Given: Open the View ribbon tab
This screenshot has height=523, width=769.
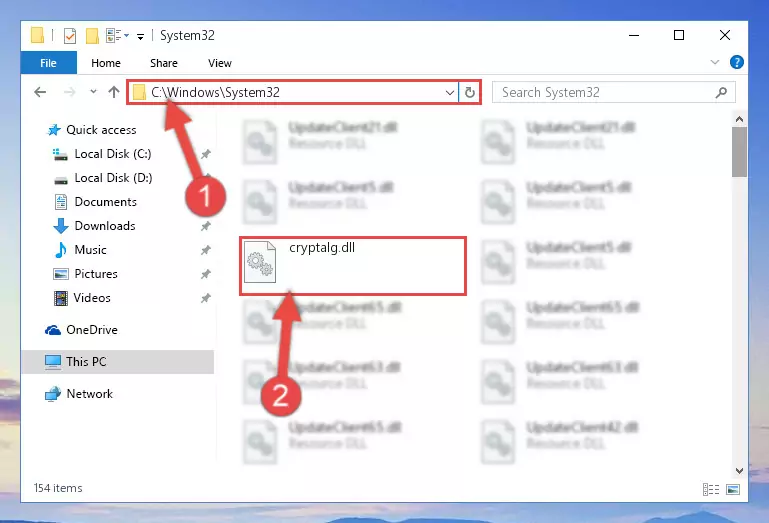Looking at the screenshot, I should pyautogui.click(x=220, y=63).
